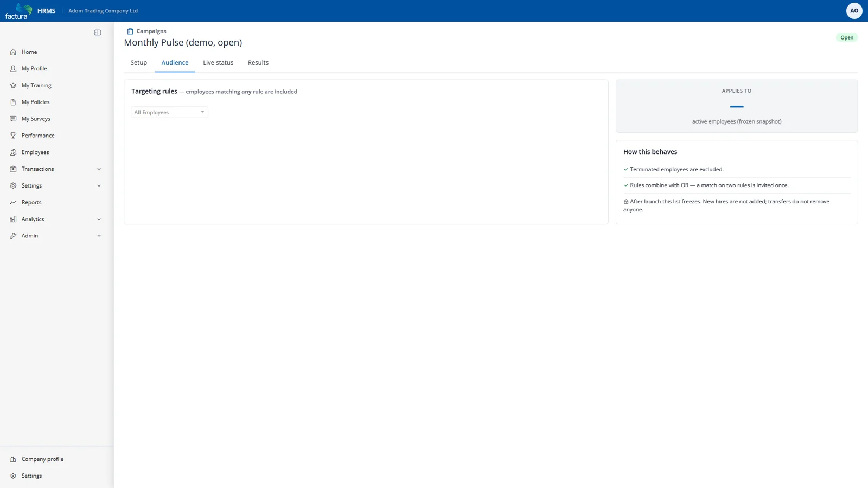Select the Performance trophy icon
The height and width of the screenshot is (488, 868).
click(13, 136)
